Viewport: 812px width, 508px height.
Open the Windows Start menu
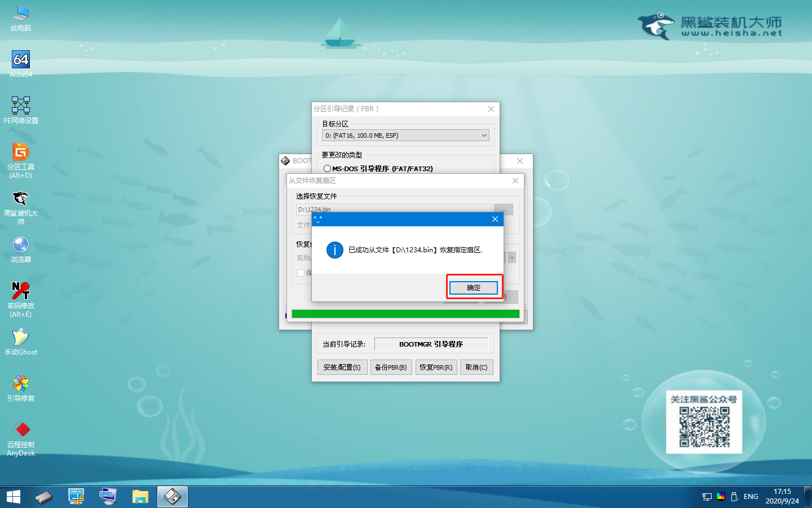[14, 497]
